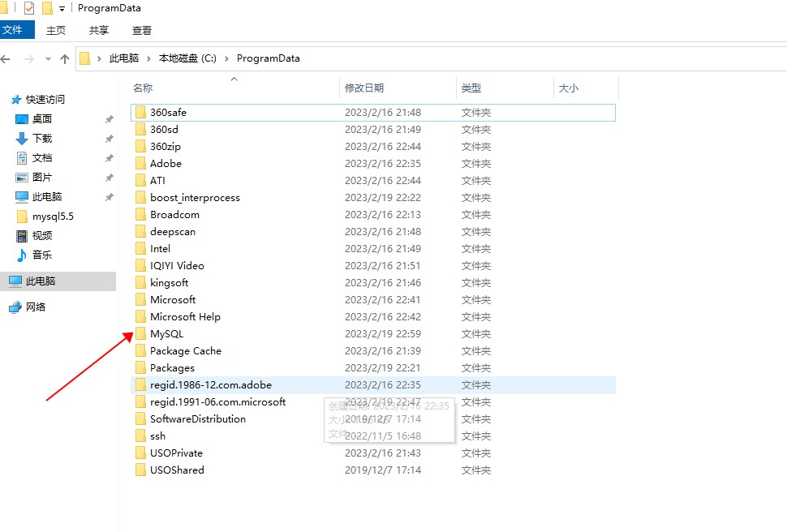This screenshot has width=787, height=532.
Task: Click the 360zip folder icon
Action: click(140, 147)
